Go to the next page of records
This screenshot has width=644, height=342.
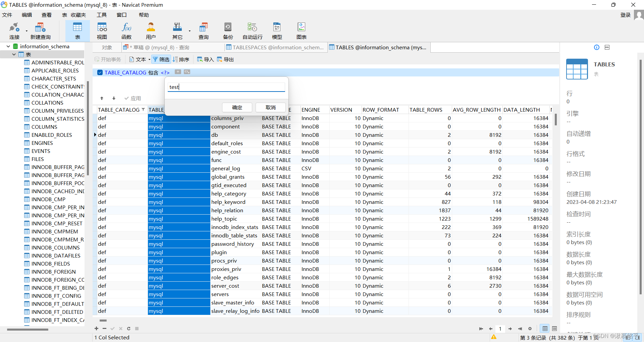tap(510, 329)
